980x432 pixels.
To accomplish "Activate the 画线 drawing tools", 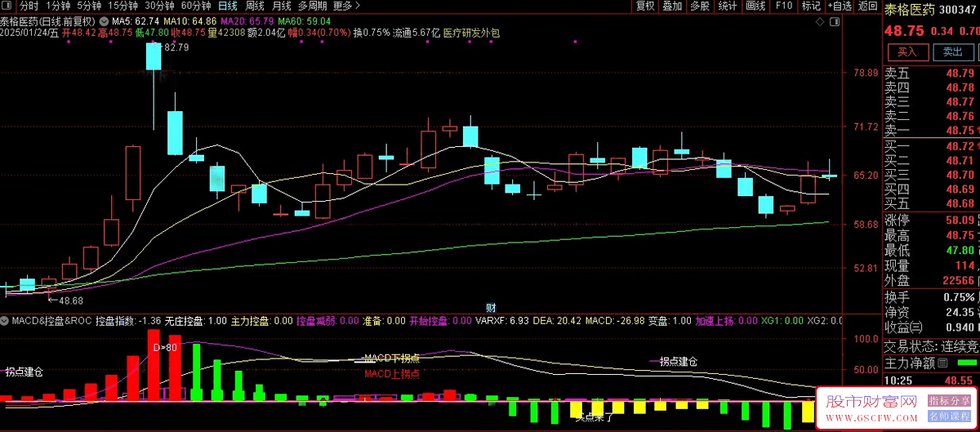I will click(755, 6).
